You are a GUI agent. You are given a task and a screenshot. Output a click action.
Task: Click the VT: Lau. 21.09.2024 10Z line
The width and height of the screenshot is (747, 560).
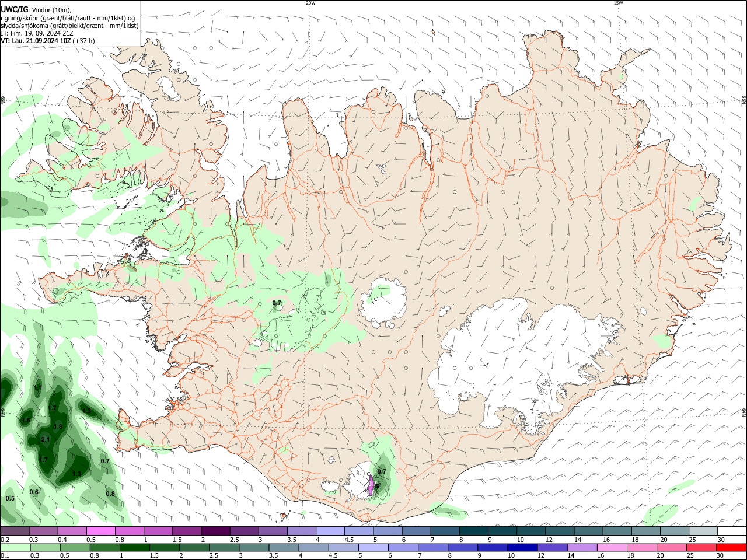(36, 41)
